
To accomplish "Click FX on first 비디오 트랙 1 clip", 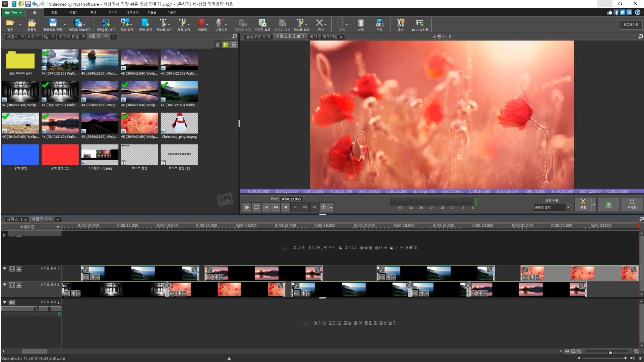I will tap(66, 294).
